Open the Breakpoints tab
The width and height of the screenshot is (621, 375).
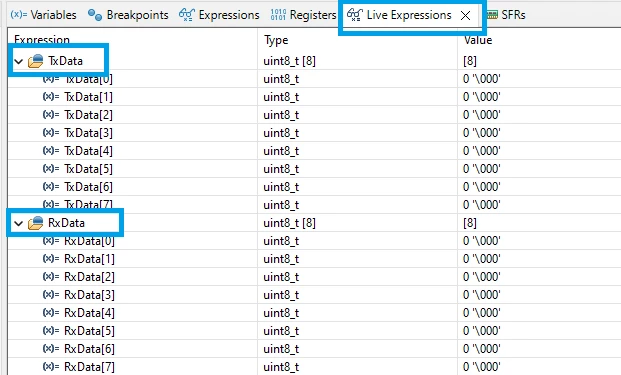[128, 15]
